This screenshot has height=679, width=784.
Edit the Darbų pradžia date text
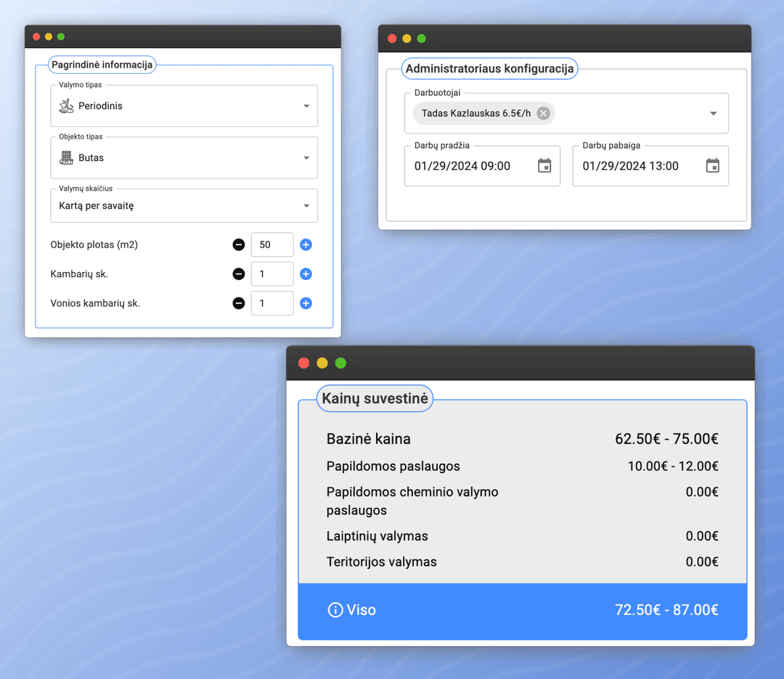point(462,166)
